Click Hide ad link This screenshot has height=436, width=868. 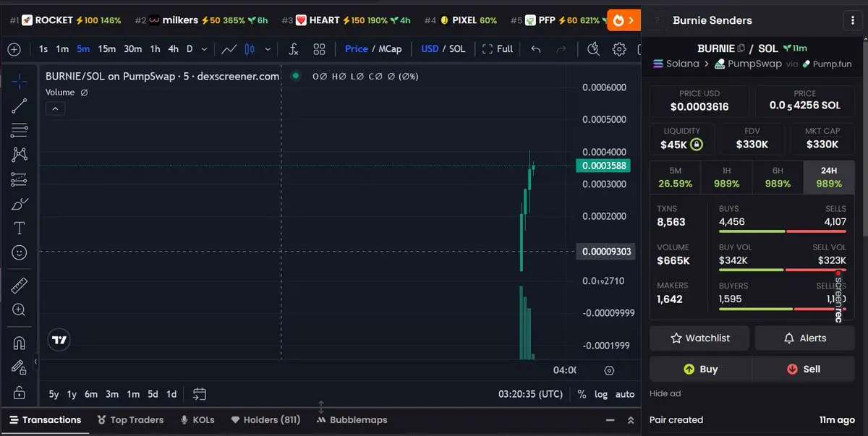665,394
